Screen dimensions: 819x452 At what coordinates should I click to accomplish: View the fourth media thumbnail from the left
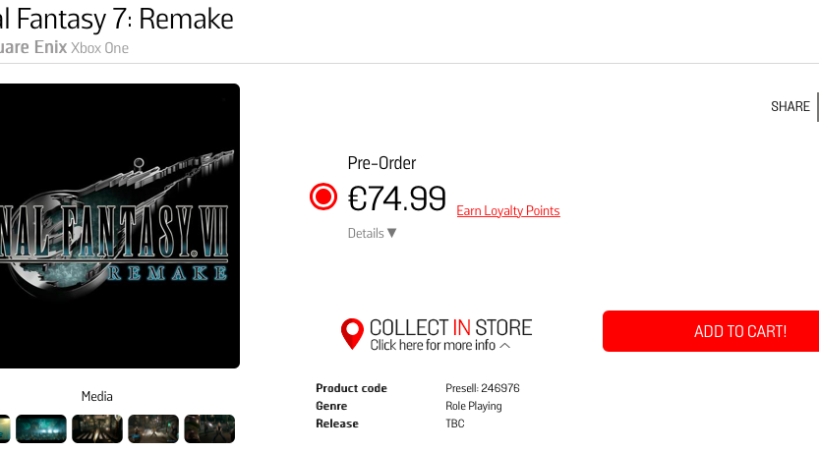[153, 428]
